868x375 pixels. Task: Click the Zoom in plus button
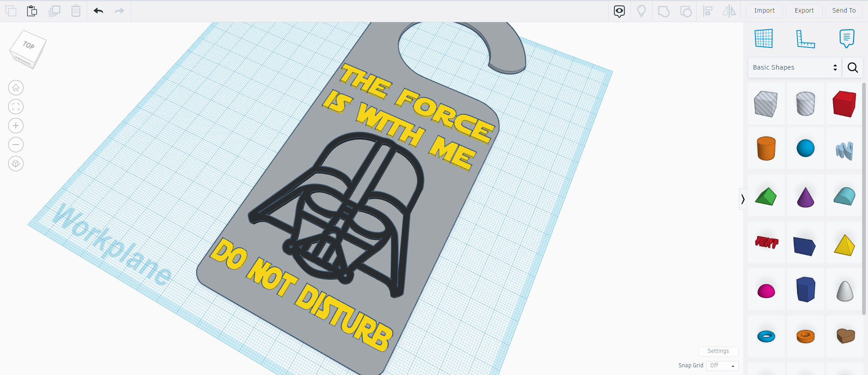tap(16, 126)
